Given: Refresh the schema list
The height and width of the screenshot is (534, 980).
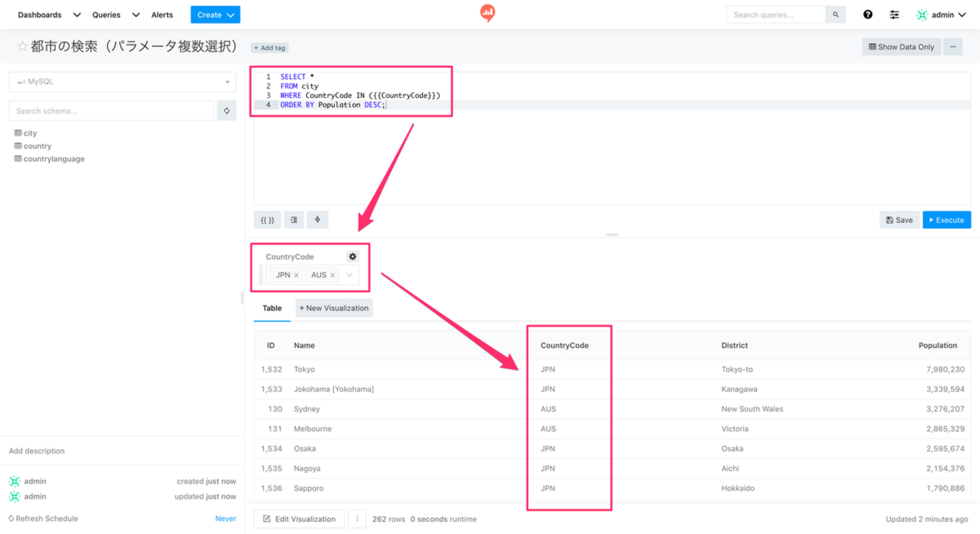Looking at the screenshot, I should point(226,111).
